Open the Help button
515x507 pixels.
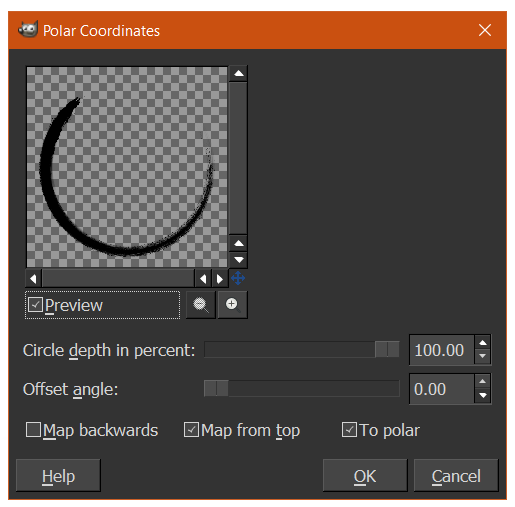pyautogui.click(x=58, y=475)
